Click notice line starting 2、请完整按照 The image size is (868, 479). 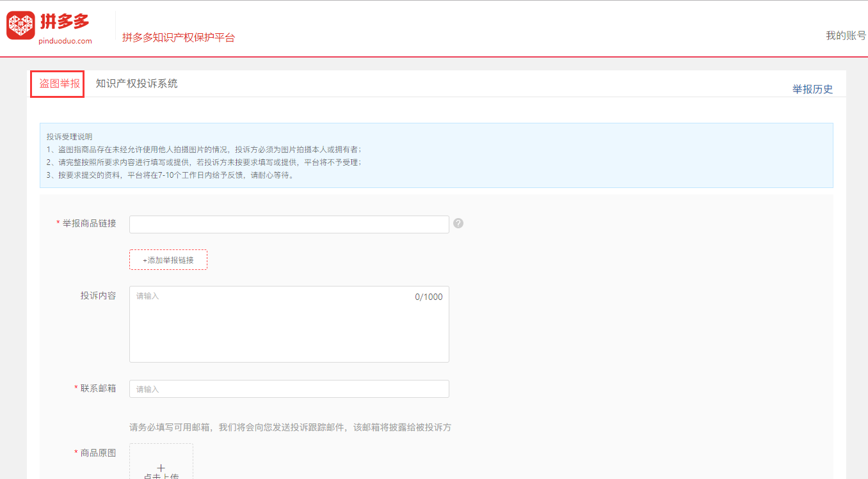tap(204, 162)
